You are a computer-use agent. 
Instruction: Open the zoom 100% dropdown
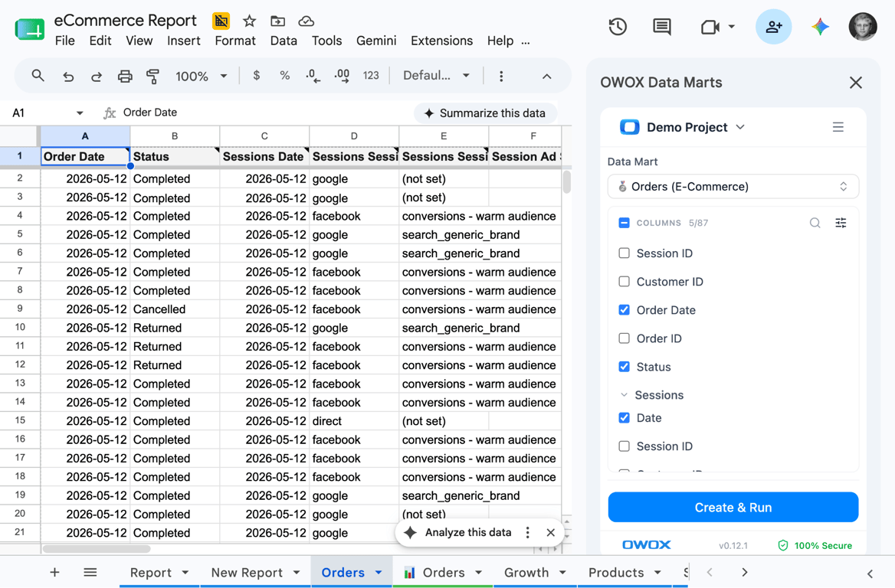[201, 76]
